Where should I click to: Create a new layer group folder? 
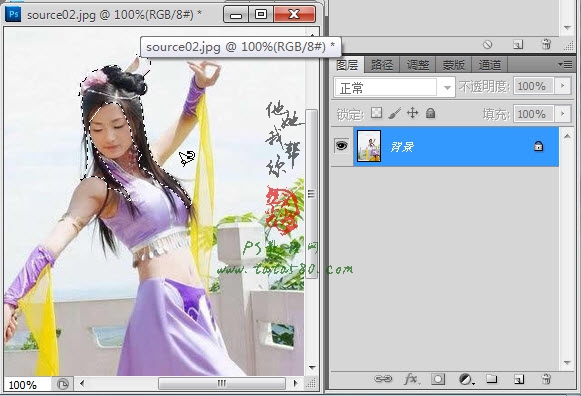coord(492,379)
